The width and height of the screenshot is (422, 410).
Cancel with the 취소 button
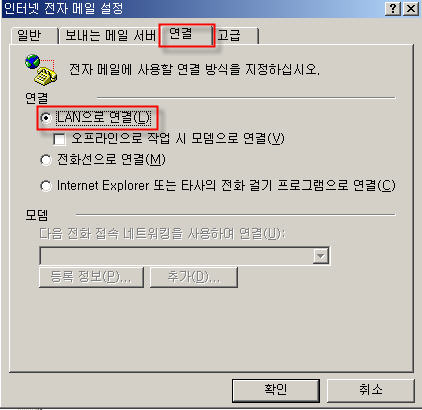tap(370, 390)
